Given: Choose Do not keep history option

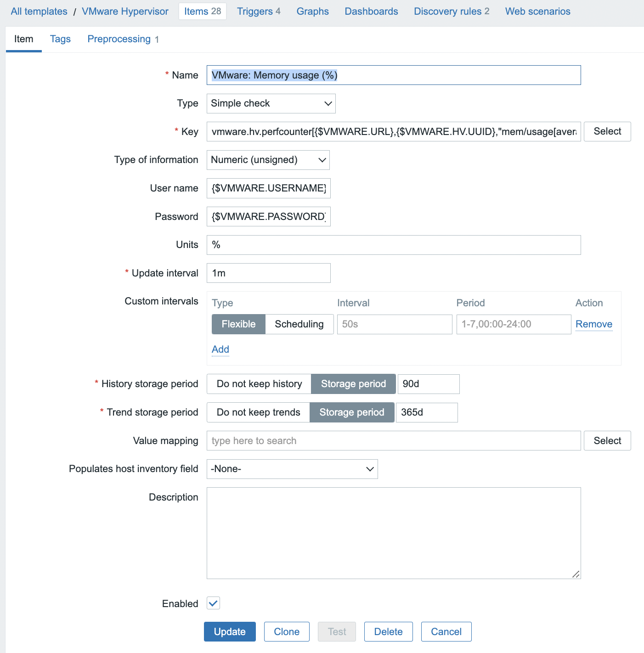Looking at the screenshot, I should [259, 384].
